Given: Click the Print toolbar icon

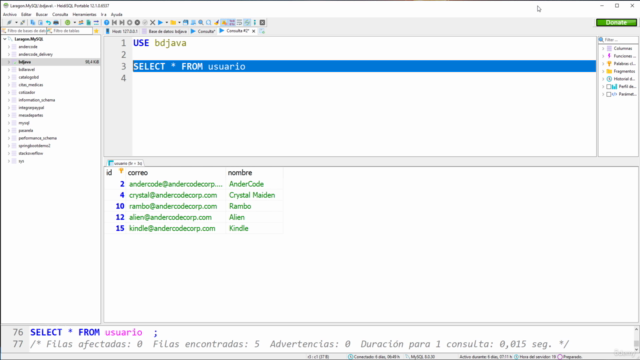Looking at the screenshot, I should click(56, 22).
